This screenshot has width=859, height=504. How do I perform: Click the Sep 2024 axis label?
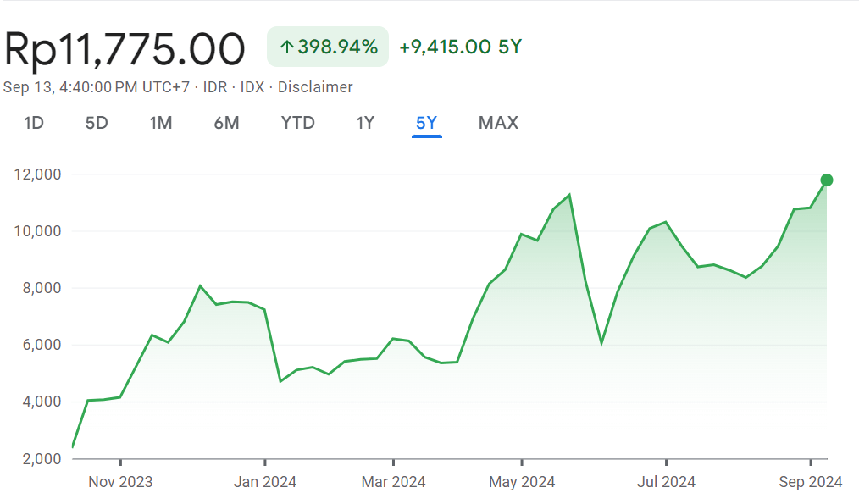[811, 481]
